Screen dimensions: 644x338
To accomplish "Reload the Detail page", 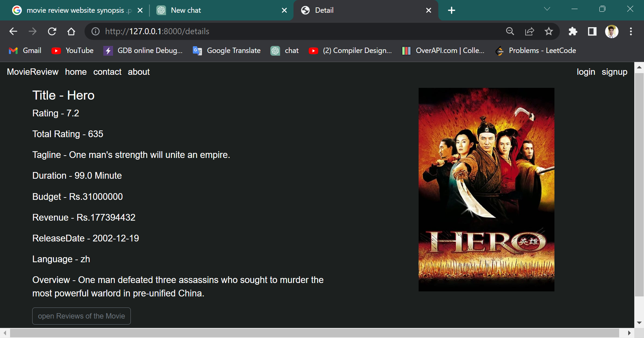I will 52,31.
